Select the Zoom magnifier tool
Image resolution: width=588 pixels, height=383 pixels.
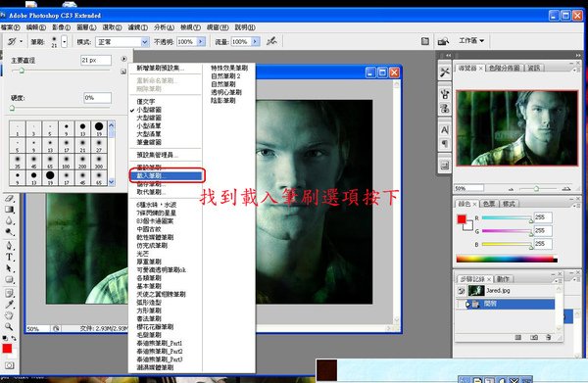[x=10, y=326]
